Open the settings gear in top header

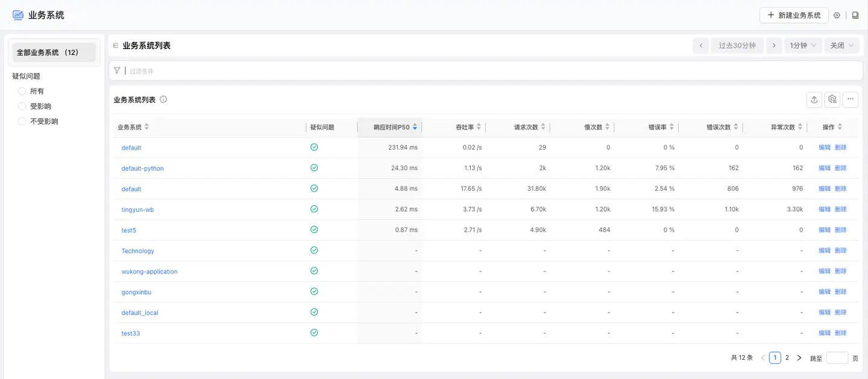(x=837, y=15)
